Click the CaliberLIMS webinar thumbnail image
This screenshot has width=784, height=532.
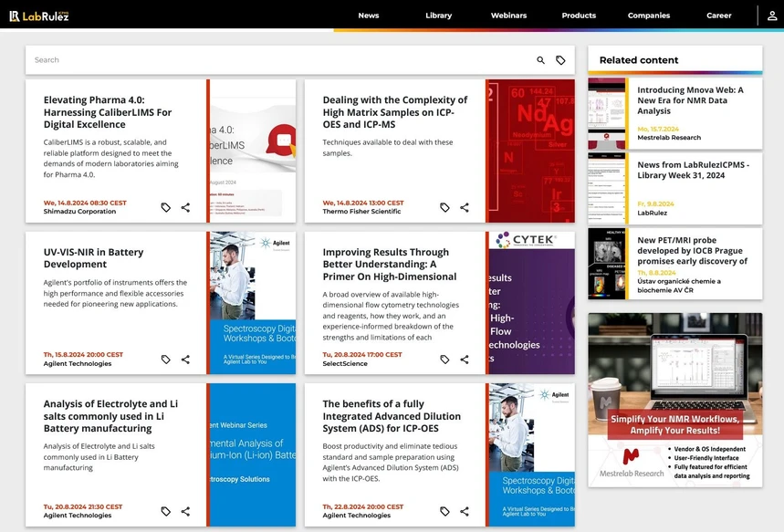pos(253,151)
